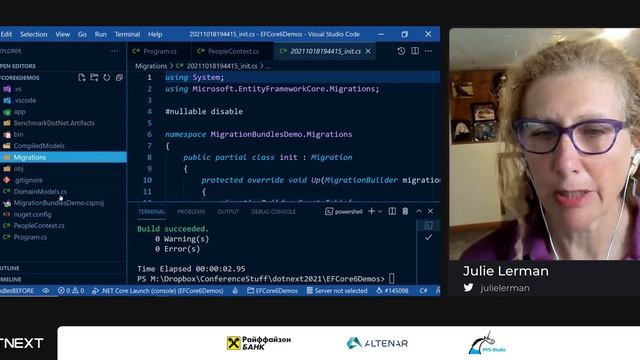Split the terminal panel
640x360 pixels.
(392, 211)
